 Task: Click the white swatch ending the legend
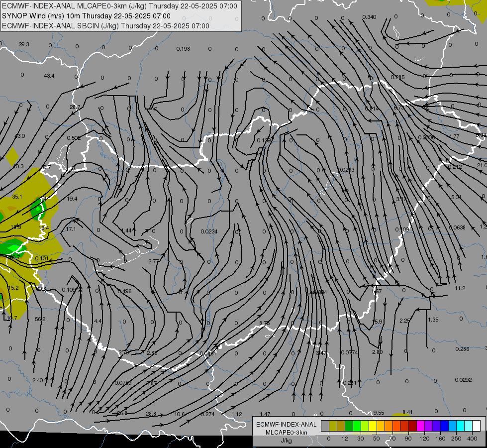pyautogui.click(x=477, y=426)
